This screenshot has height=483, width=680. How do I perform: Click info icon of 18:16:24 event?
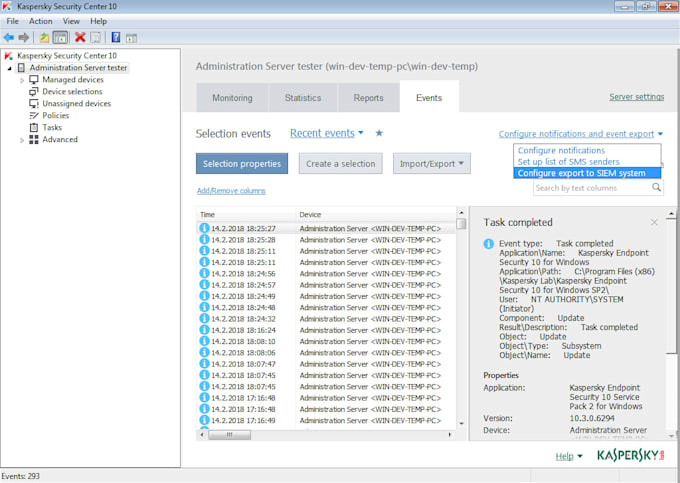coord(204,330)
